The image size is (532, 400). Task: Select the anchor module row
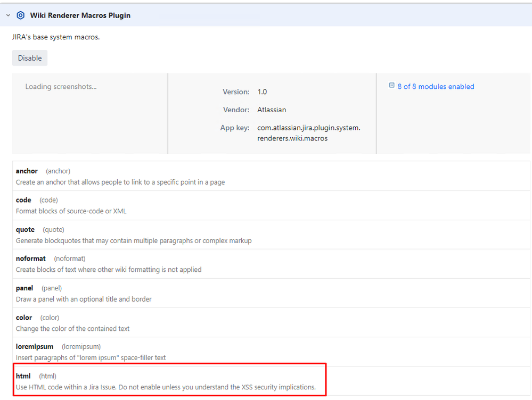pyautogui.click(x=271, y=176)
